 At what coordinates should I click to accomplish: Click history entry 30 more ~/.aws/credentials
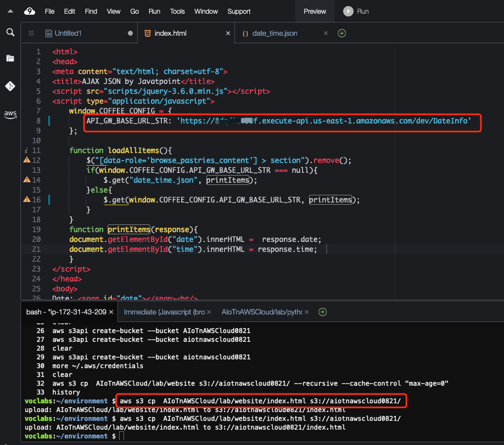click(x=98, y=366)
